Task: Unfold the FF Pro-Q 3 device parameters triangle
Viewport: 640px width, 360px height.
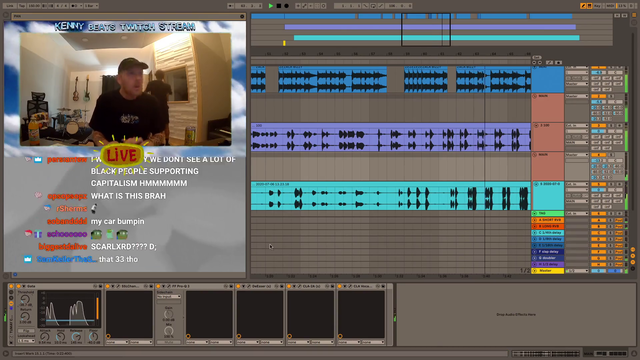Action: point(164,287)
